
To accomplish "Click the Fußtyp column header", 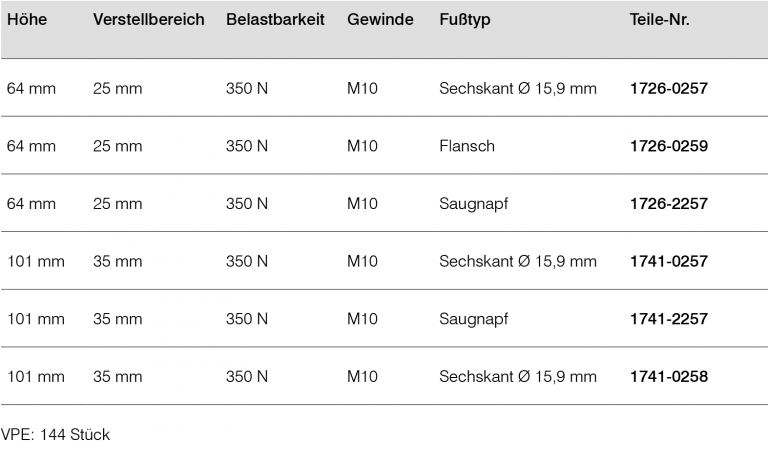I will tap(465, 20).
